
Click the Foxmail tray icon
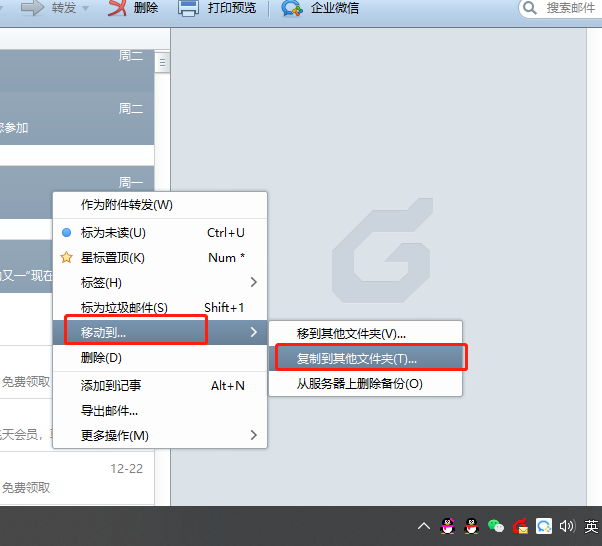[520, 526]
